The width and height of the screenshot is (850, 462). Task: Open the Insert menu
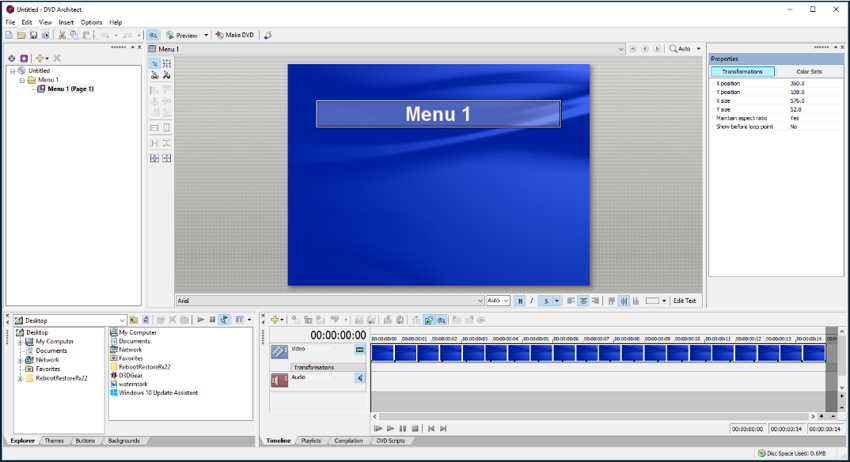pos(66,22)
